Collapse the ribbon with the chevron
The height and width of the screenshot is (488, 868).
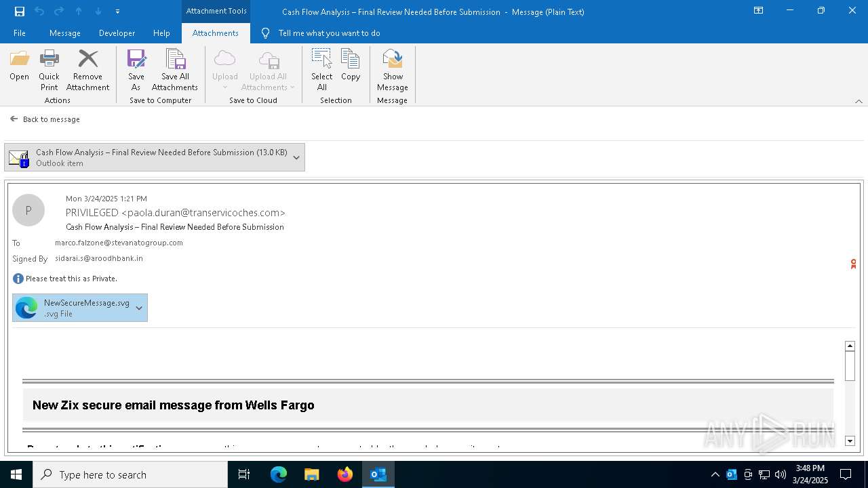pos(859,101)
